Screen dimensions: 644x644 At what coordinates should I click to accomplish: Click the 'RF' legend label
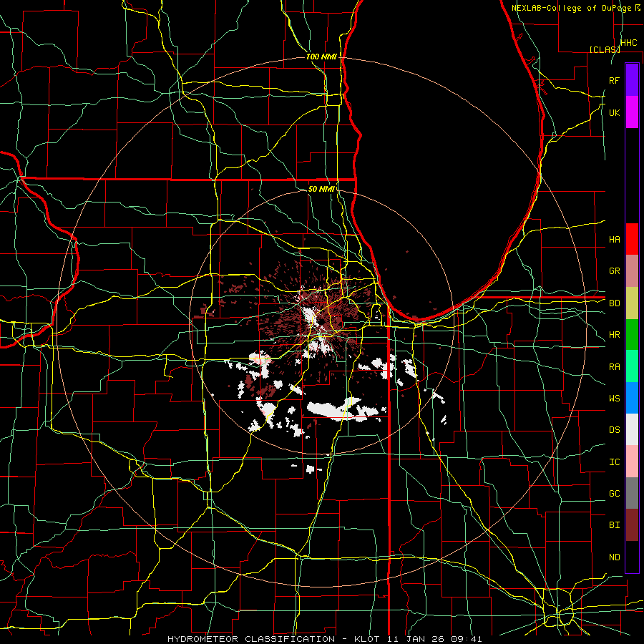coord(614,80)
